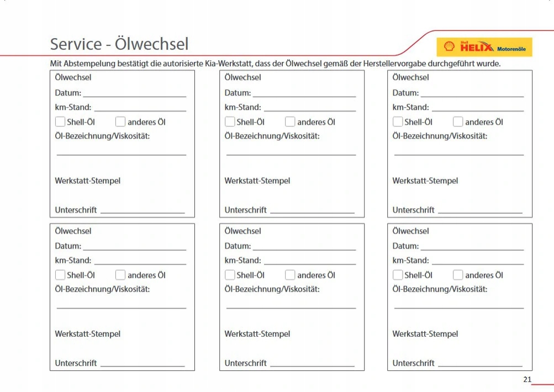Tick Shell-Öl checkbox in bottom-right form

tap(398, 275)
